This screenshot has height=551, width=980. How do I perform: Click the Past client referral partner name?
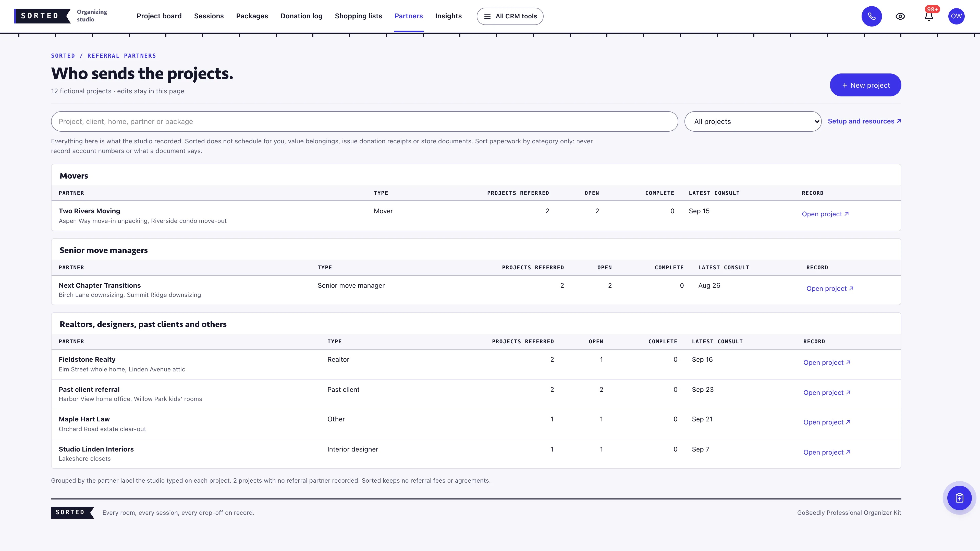pos(89,389)
